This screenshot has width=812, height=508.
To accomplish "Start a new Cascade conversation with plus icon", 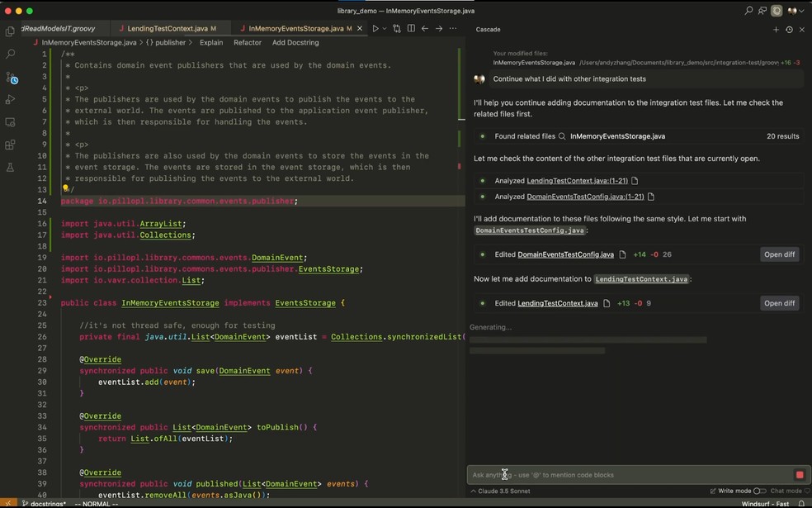I will [x=776, y=30].
